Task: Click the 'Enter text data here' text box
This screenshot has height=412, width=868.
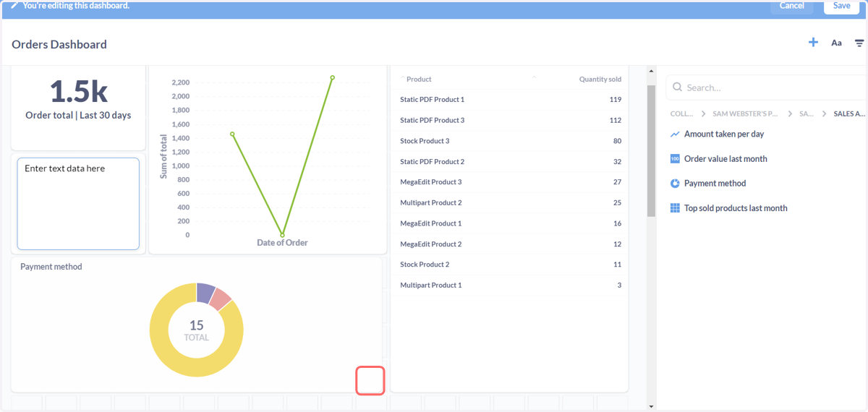Action: click(x=78, y=204)
